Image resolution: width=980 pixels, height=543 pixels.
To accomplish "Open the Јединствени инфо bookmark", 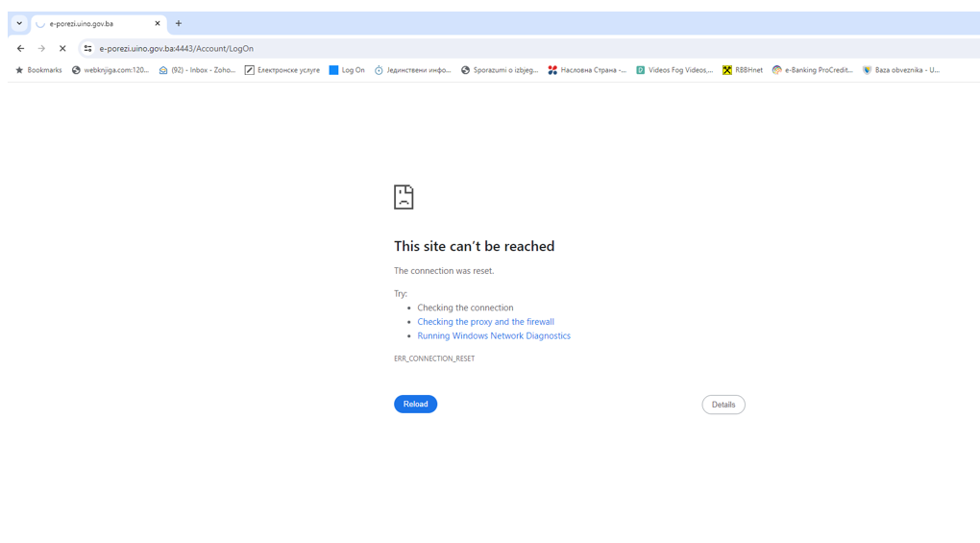I will pos(412,70).
